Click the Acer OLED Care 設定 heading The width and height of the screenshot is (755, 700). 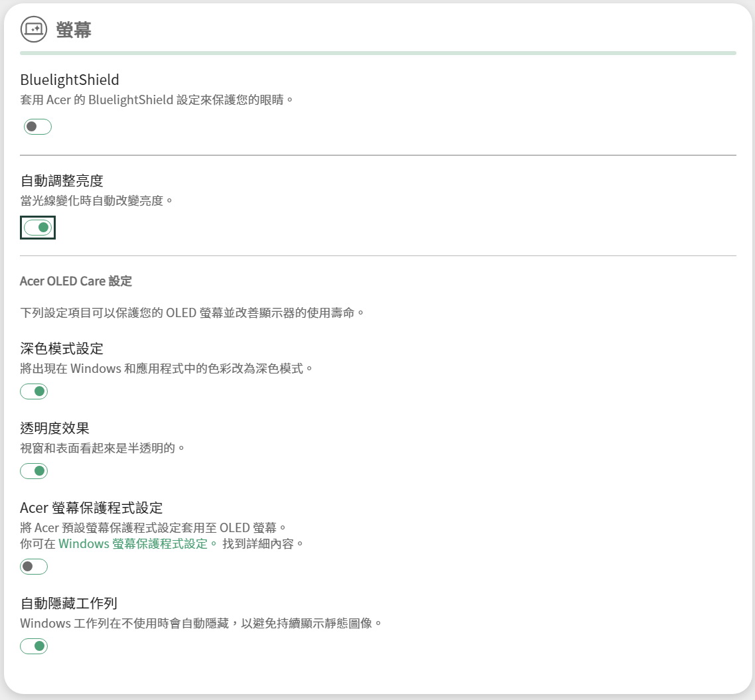(x=76, y=281)
